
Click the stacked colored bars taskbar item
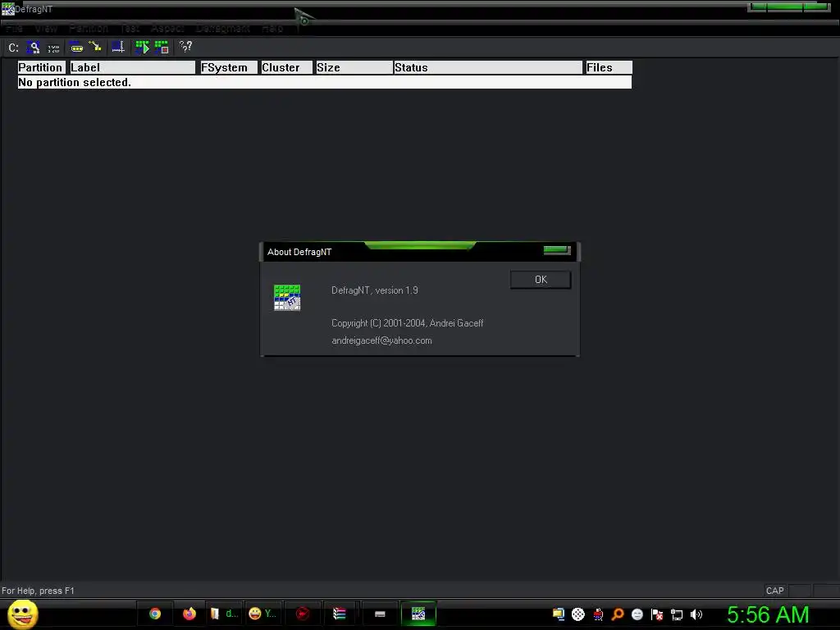(340, 614)
